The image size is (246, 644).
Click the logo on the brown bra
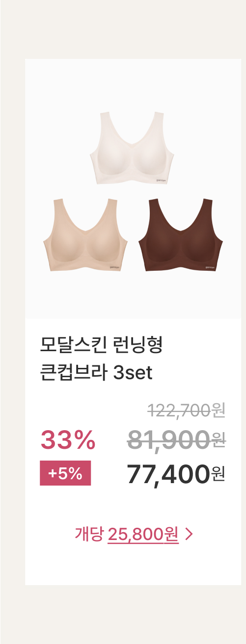tap(210, 267)
